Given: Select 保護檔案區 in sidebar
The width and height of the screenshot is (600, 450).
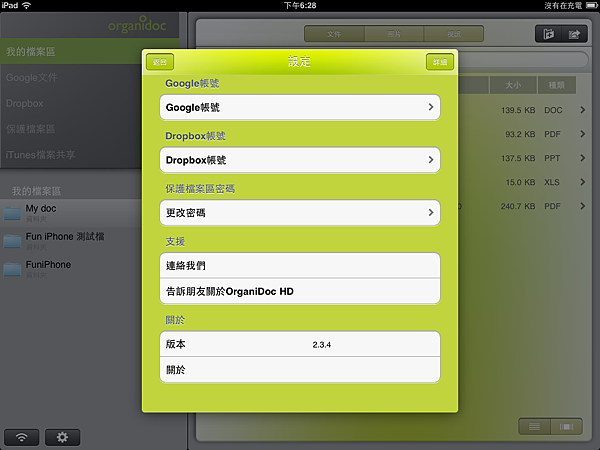Looking at the screenshot, I should [x=71, y=129].
